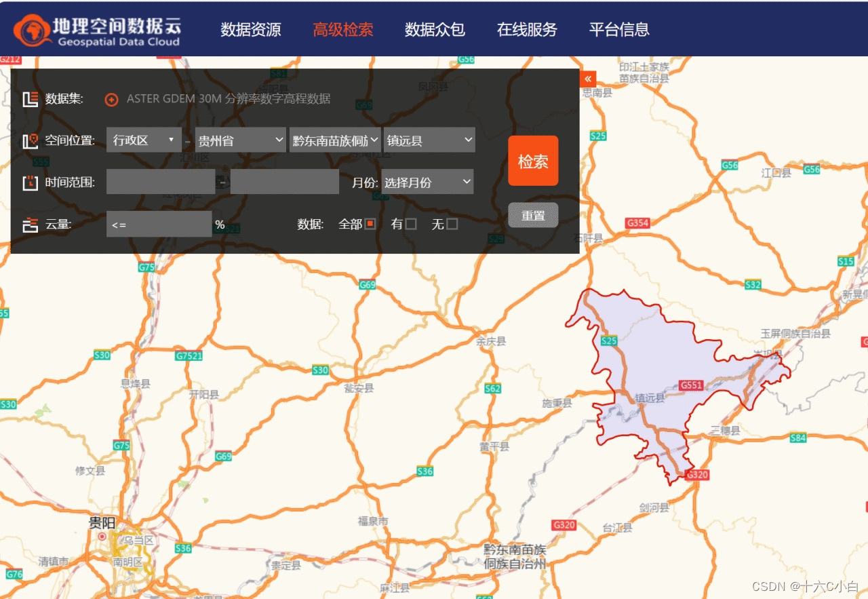The width and height of the screenshot is (868, 599).
Task: Click the orange 检索 search button
Action: click(533, 161)
